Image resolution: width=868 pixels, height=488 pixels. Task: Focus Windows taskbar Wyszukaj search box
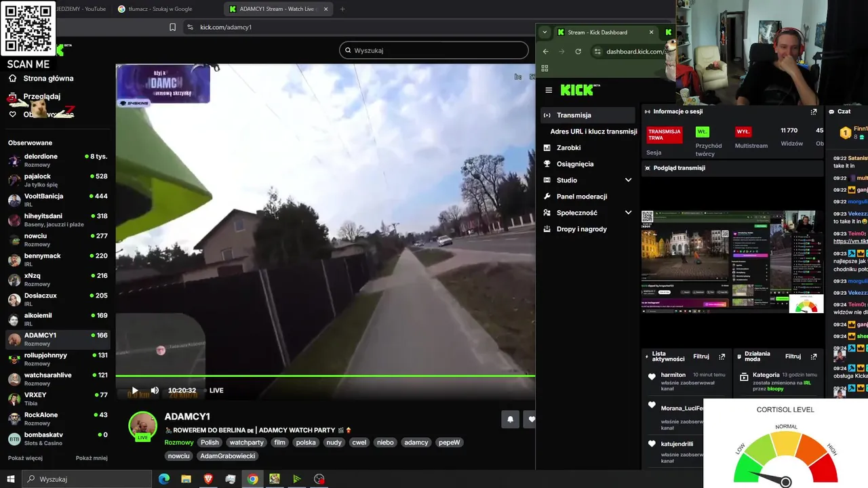(87, 479)
